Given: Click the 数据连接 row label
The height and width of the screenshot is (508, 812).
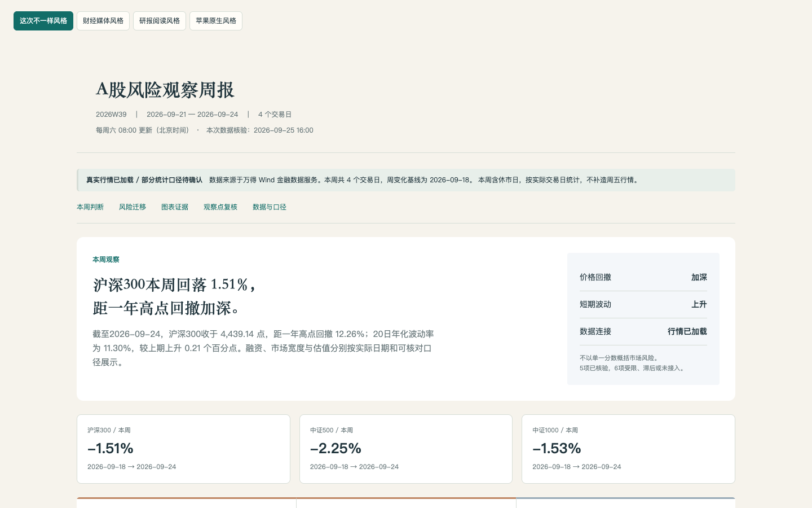Looking at the screenshot, I should tap(595, 331).
